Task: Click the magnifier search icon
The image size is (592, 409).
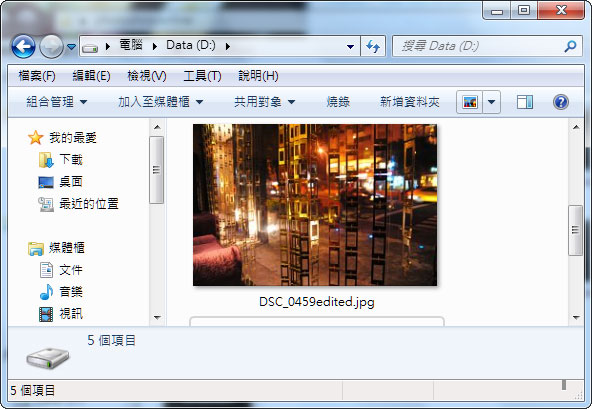Action: coord(570,46)
